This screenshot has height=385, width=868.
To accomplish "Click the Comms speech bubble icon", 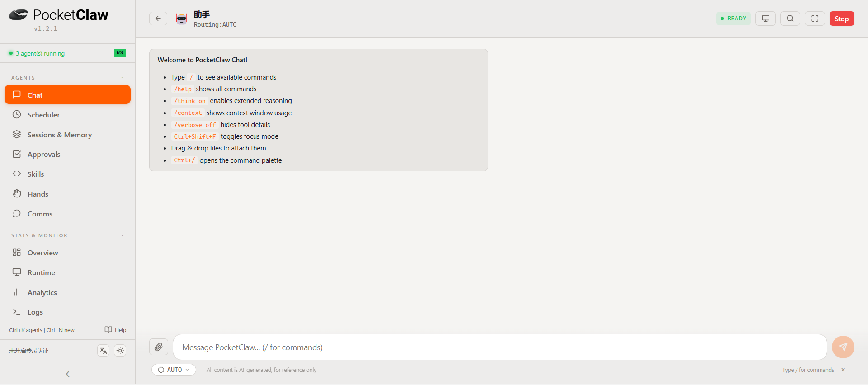I will pyautogui.click(x=17, y=213).
